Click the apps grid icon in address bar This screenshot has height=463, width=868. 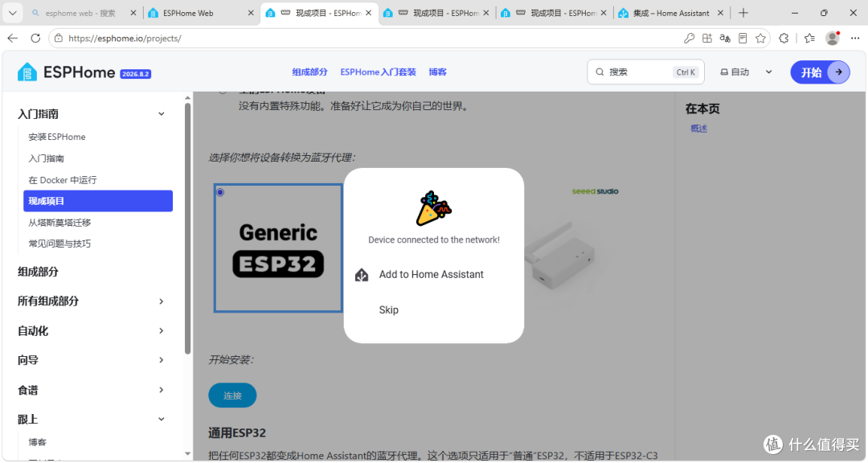click(x=707, y=39)
